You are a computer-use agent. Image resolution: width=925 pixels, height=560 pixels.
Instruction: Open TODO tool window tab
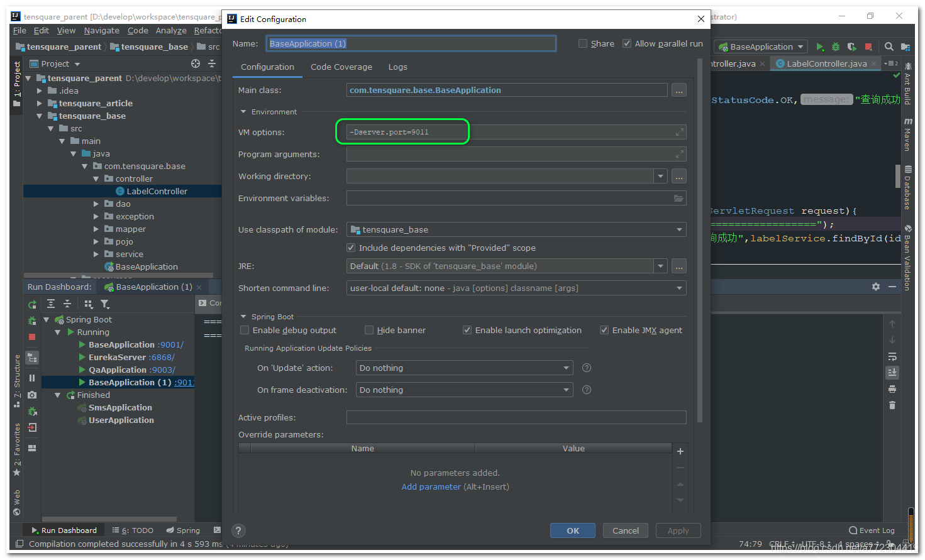tap(133, 530)
